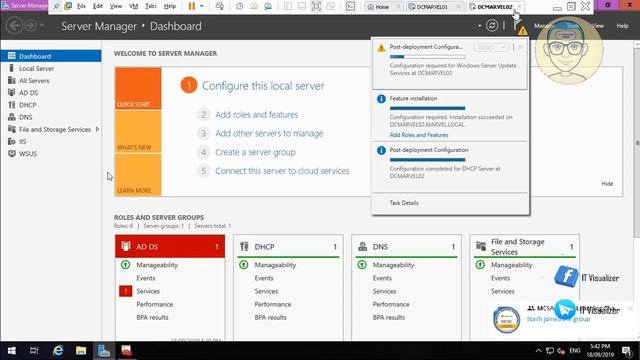Open File Explorer from the taskbar

point(81,351)
